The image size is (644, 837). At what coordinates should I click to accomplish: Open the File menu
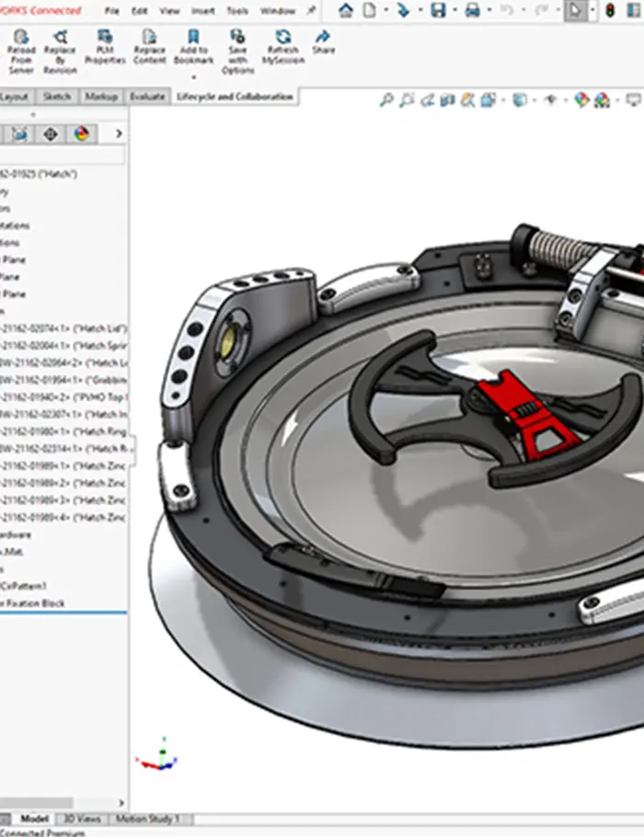[111, 11]
